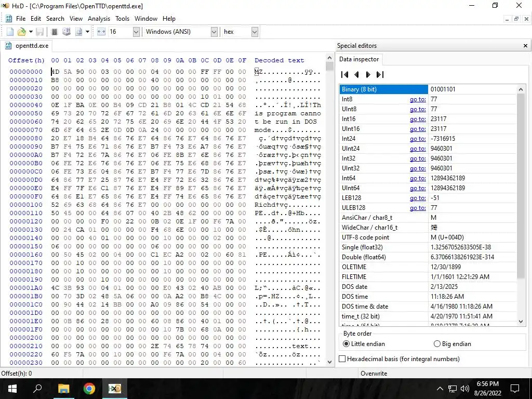
Task: Restore the inner document window
Action: tap(516, 19)
